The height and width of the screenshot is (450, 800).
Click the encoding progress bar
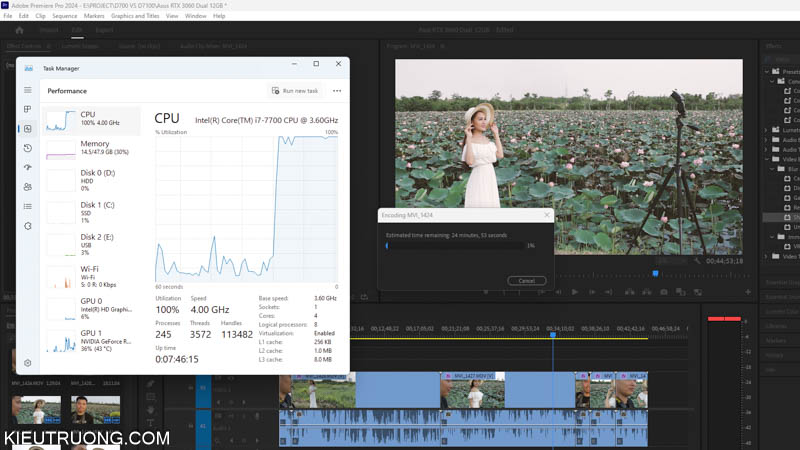[454, 245]
